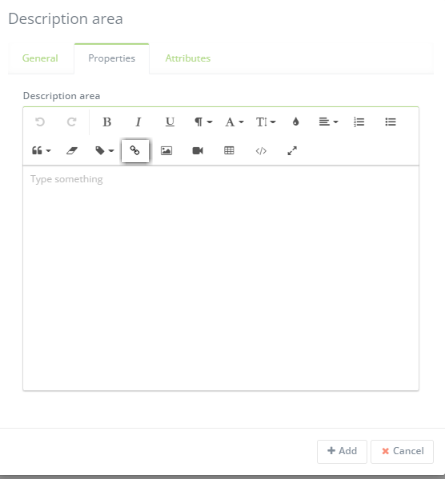The width and height of the screenshot is (445, 479).
Task: Insert an ordered numbered list
Action: coord(359,122)
